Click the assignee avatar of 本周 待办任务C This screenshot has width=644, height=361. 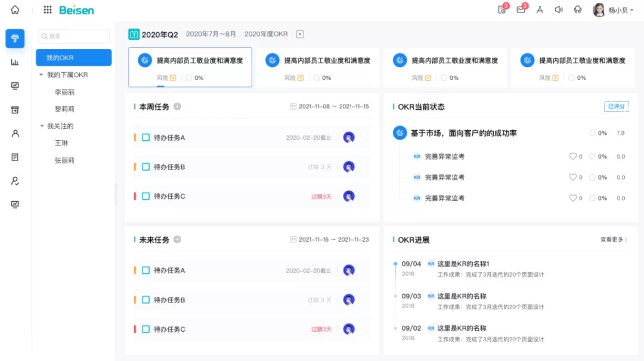pos(349,196)
